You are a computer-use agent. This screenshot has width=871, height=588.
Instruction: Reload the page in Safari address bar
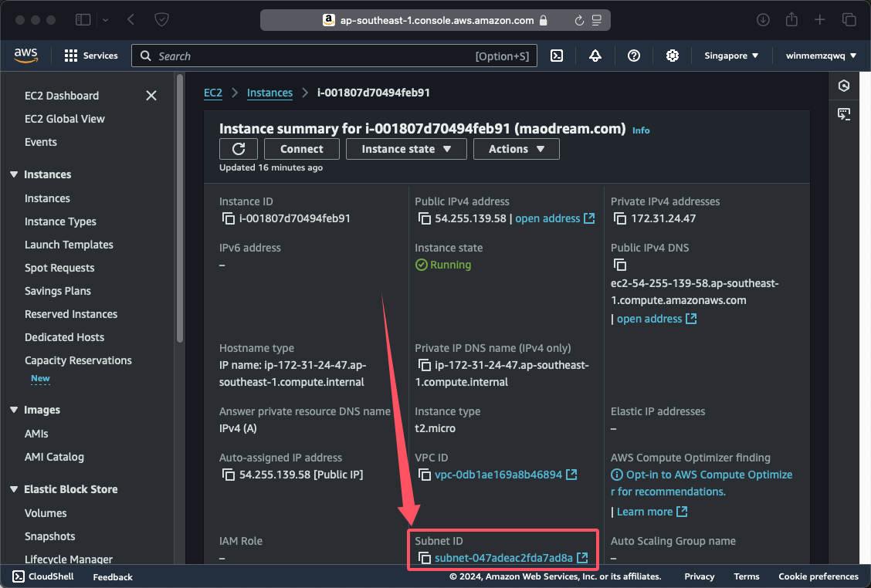pyautogui.click(x=579, y=21)
